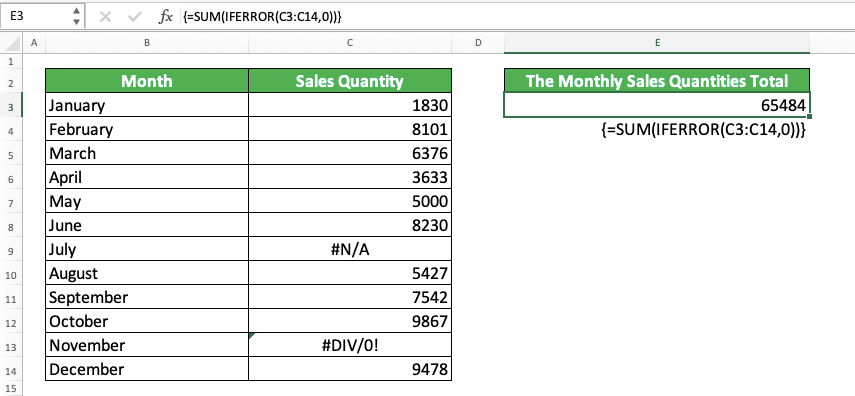Select the cell with value 9867

pyautogui.click(x=350, y=321)
